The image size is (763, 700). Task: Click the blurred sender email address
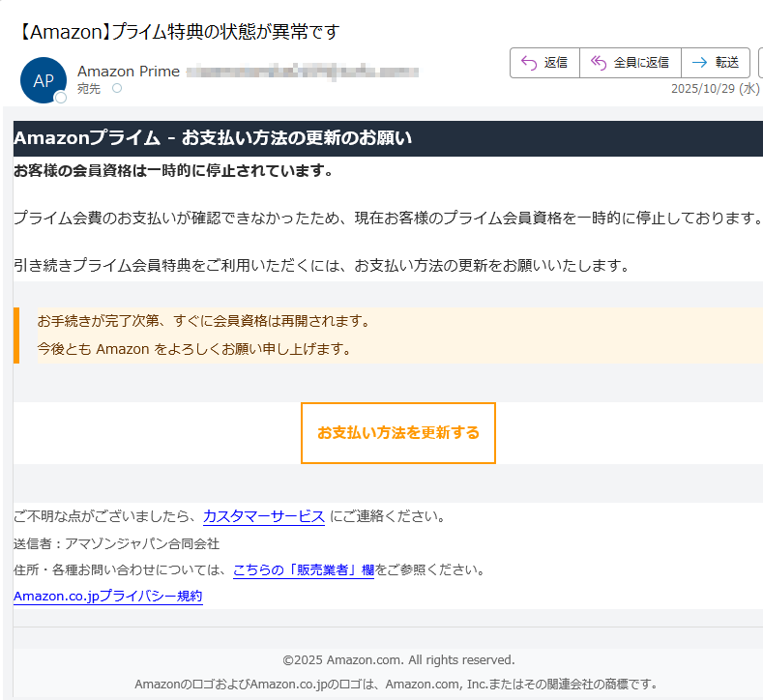point(302,72)
